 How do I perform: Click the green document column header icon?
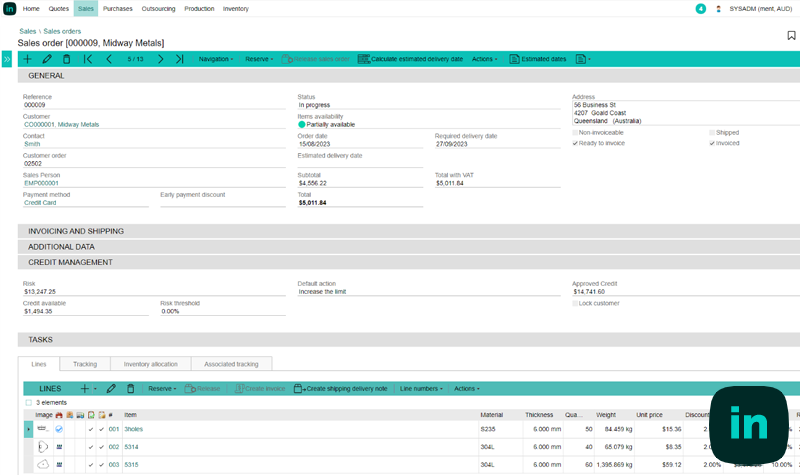(91, 415)
